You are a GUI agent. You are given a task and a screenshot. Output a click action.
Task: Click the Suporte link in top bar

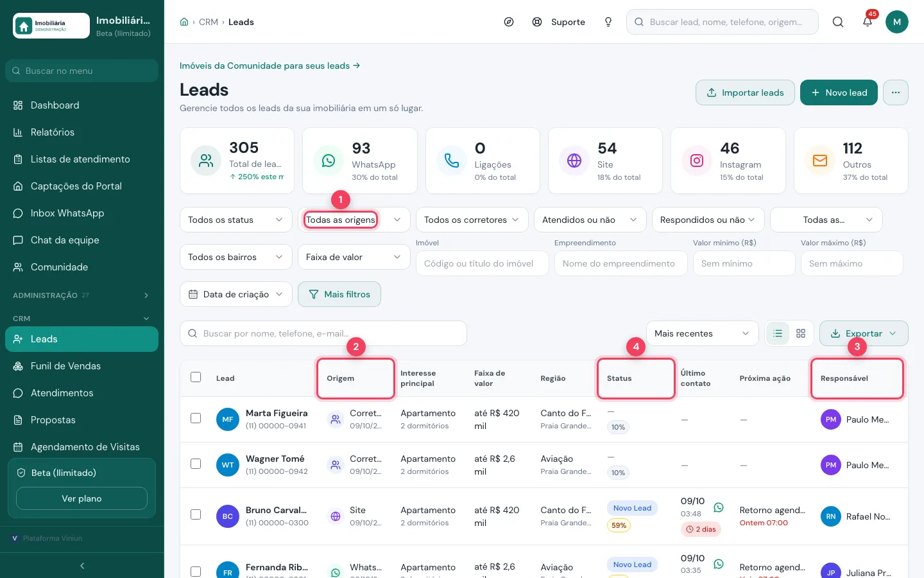559,22
